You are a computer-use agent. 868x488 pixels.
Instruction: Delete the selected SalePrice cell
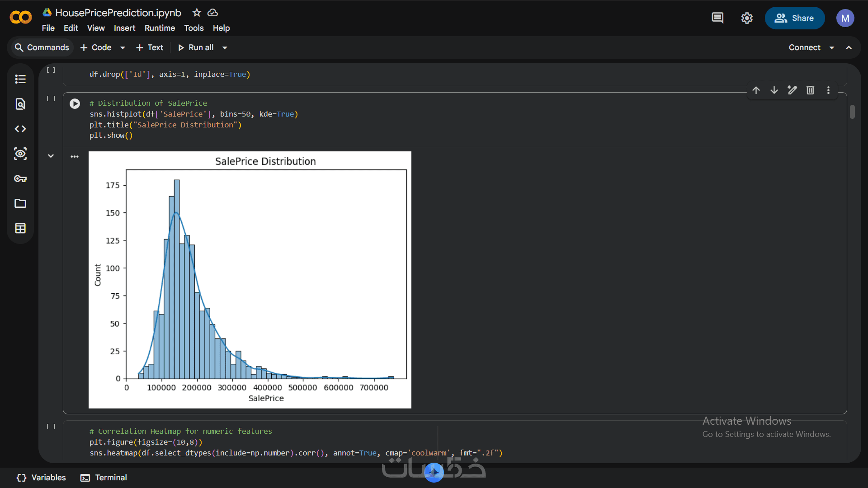pos(810,90)
